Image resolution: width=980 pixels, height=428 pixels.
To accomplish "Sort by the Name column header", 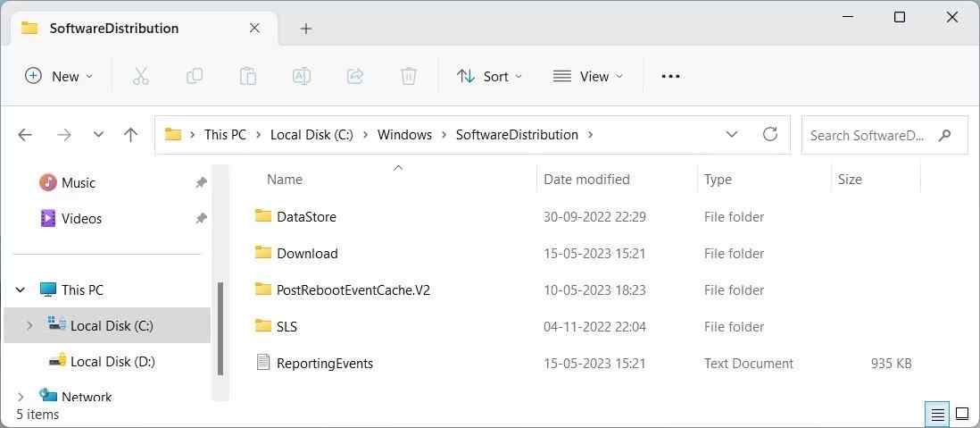I will pyautogui.click(x=285, y=180).
